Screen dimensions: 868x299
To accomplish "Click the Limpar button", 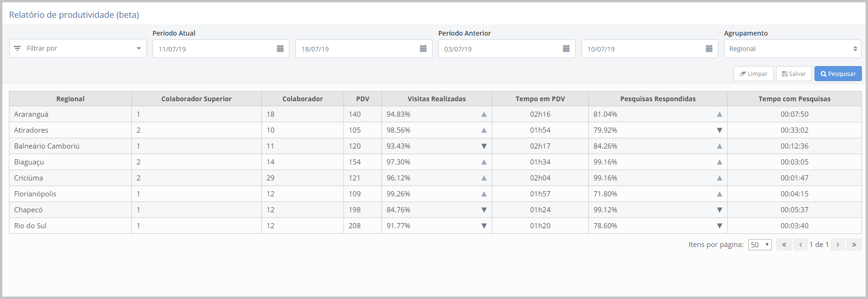I will [x=753, y=74].
